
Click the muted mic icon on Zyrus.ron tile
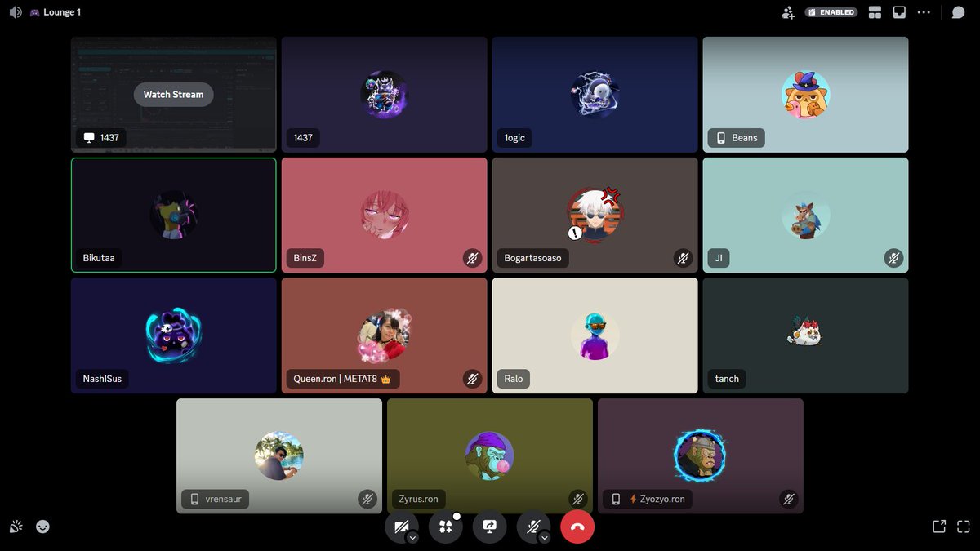578,499
